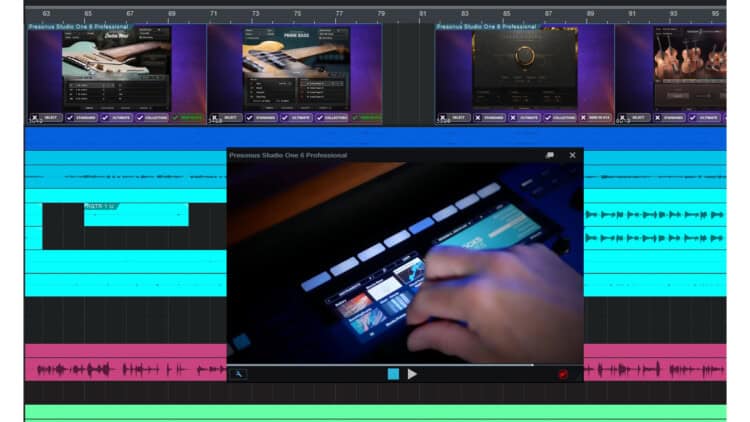Click bar 87 on the timeline ruler
Screen dimensions: 750x422
click(548, 13)
